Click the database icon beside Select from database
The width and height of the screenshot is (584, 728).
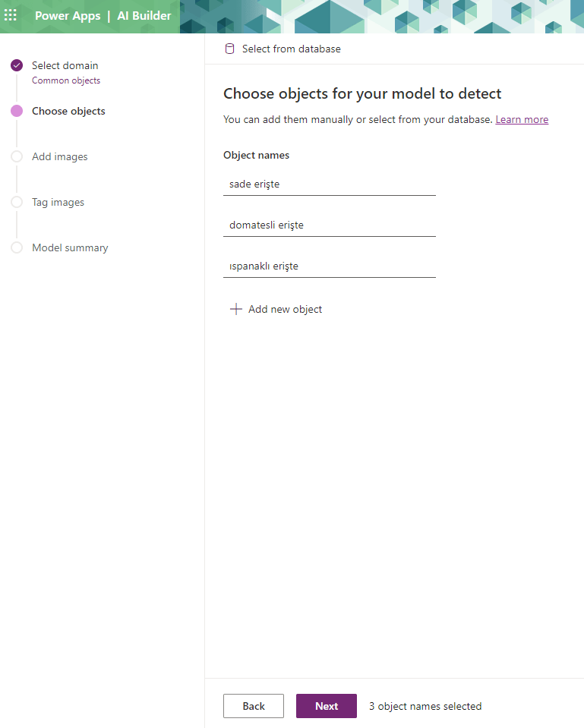click(x=229, y=49)
